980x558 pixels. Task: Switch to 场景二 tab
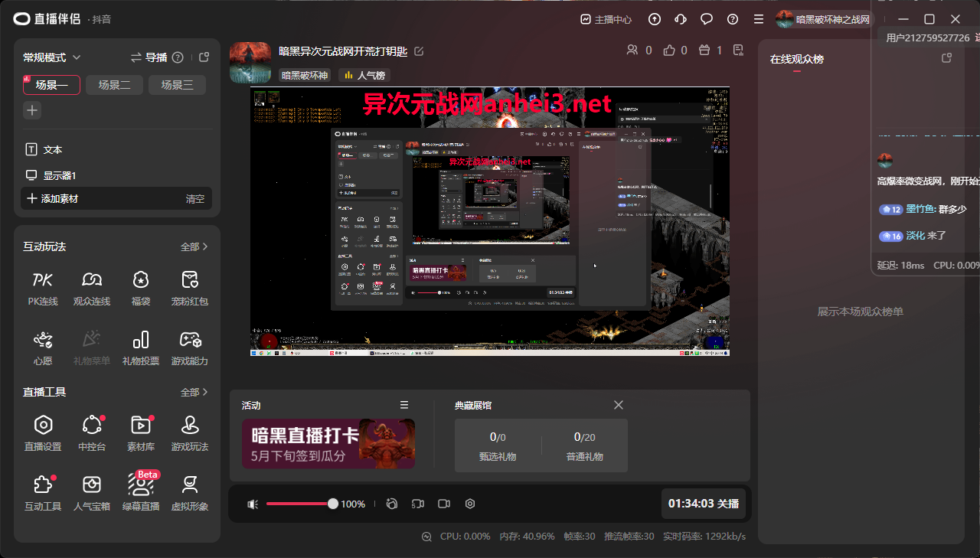(114, 85)
